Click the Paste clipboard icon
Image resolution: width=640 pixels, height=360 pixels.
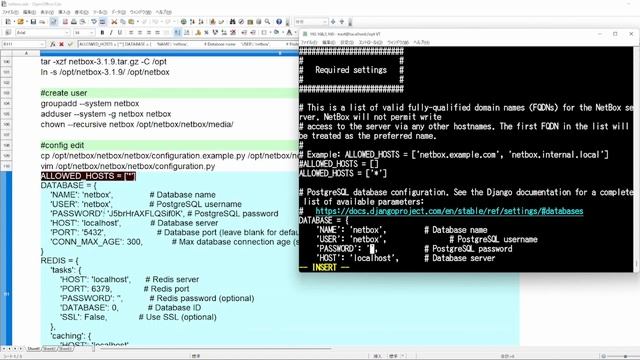click(131, 22)
